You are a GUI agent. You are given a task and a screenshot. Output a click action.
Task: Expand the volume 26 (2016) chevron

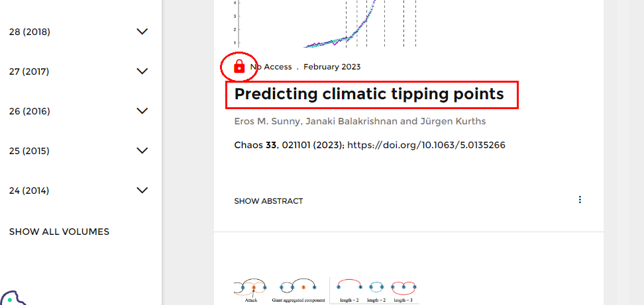click(142, 110)
